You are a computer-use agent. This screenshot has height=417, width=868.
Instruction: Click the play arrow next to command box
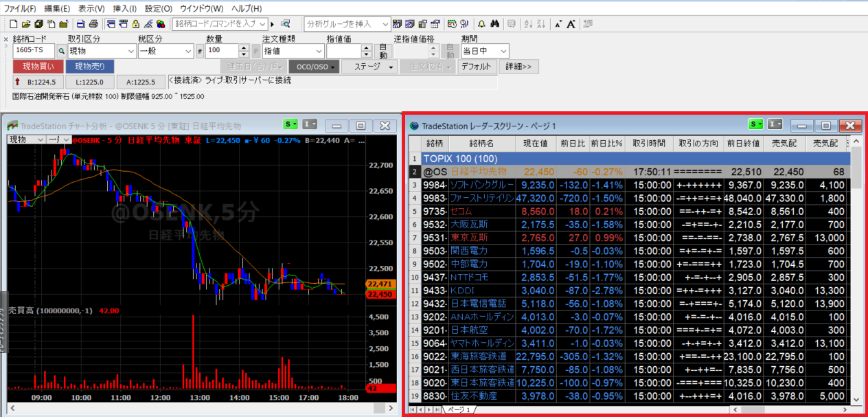pos(272,24)
